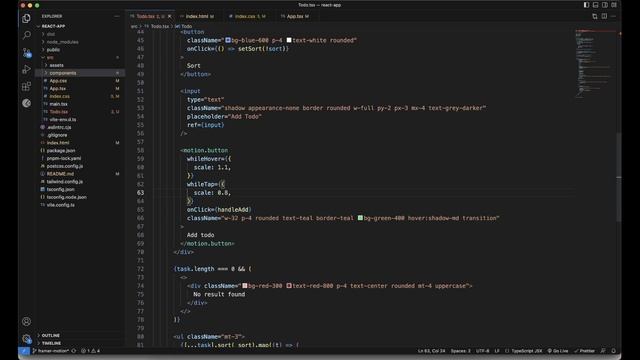Click Prettier in status bar
The image size is (640, 360).
point(584,351)
